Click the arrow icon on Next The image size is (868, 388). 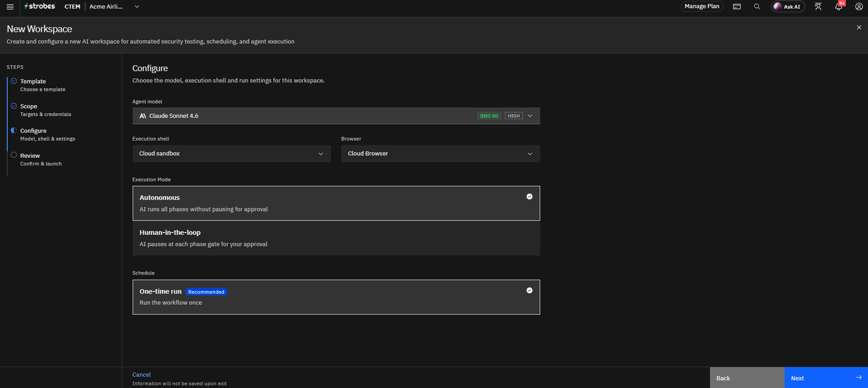pyautogui.click(x=858, y=378)
